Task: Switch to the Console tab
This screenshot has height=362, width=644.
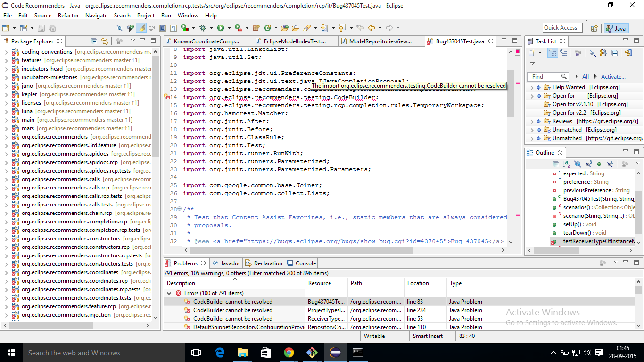Action: click(x=301, y=263)
